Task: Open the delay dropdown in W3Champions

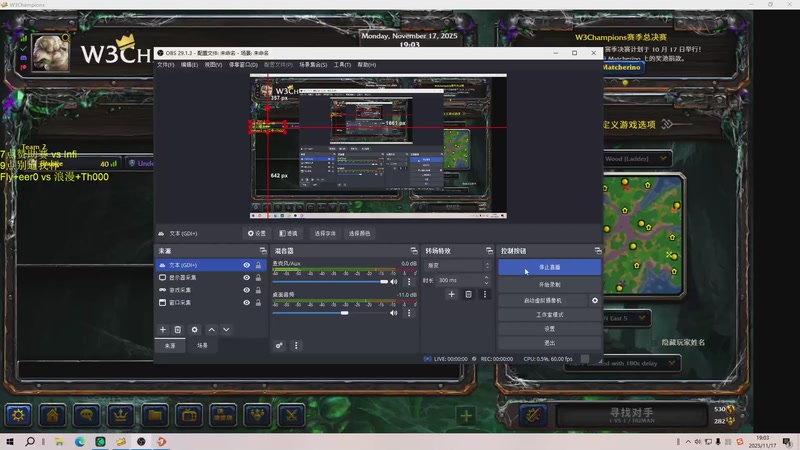Action: (622, 363)
